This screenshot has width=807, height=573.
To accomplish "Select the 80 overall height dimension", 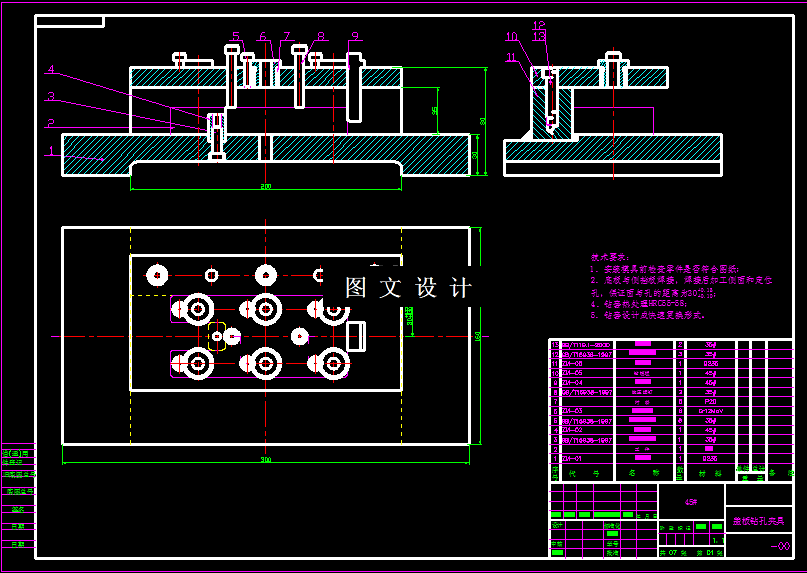I will [483, 121].
